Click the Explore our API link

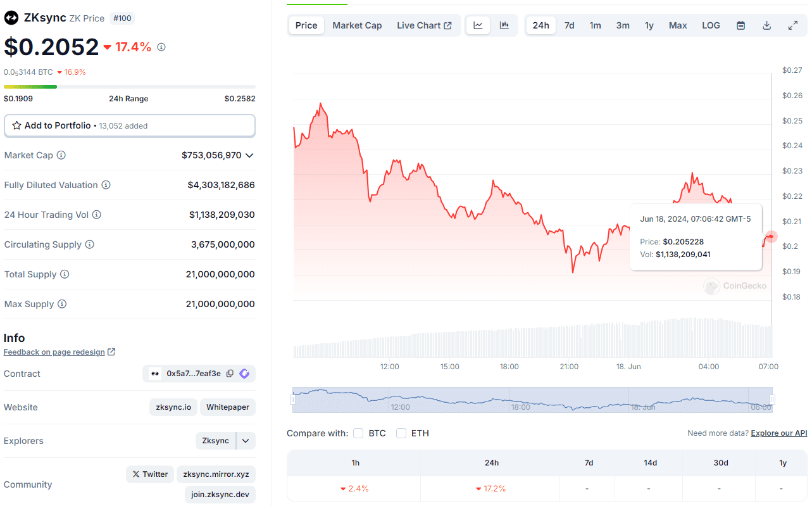(779, 433)
